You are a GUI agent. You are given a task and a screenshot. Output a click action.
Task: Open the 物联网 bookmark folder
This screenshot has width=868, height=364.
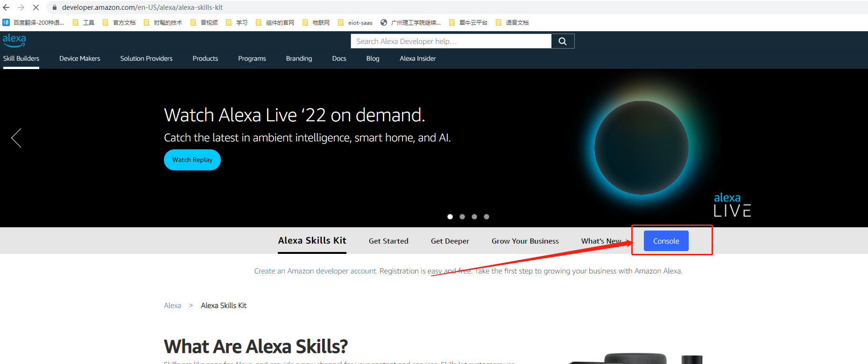tap(316, 22)
